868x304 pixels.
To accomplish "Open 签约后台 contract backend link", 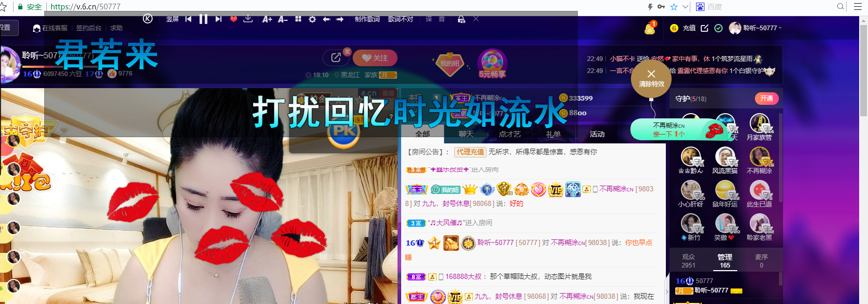I will coord(89,28).
